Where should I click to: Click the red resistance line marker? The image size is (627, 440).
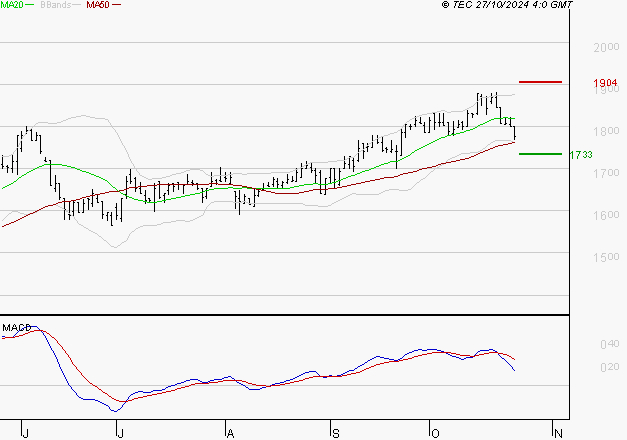click(x=540, y=82)
